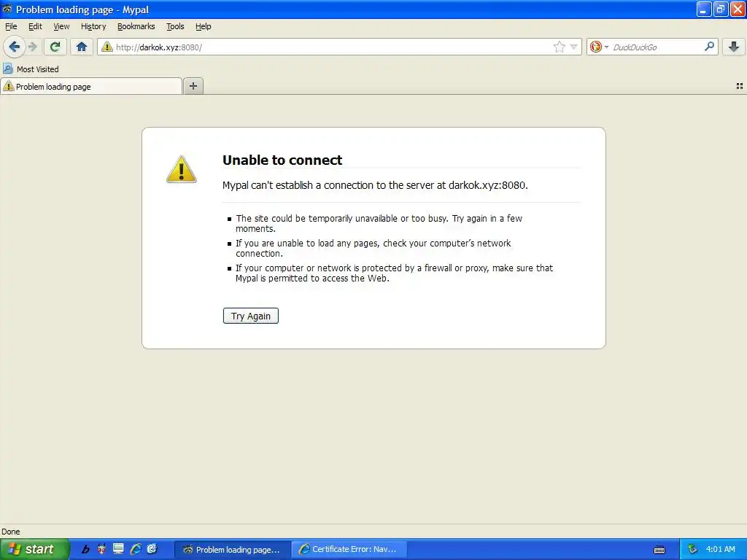Click the green arrow system tray icon

693,550
